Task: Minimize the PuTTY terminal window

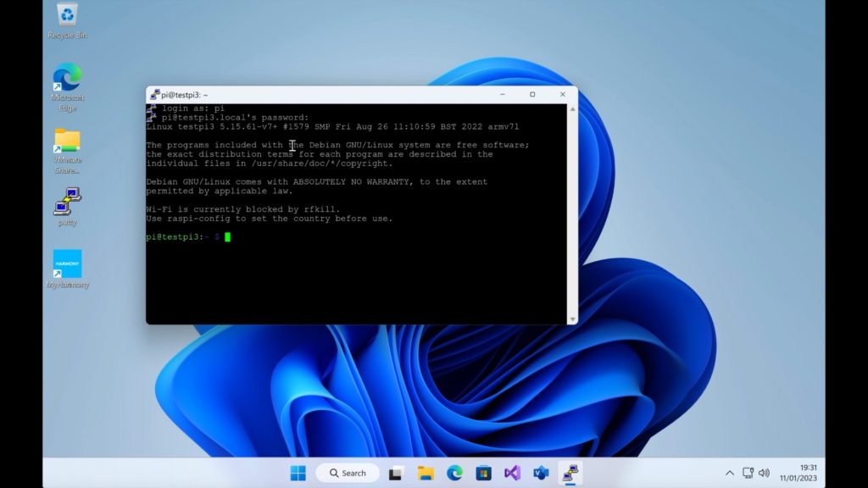Action: point(503,95)
